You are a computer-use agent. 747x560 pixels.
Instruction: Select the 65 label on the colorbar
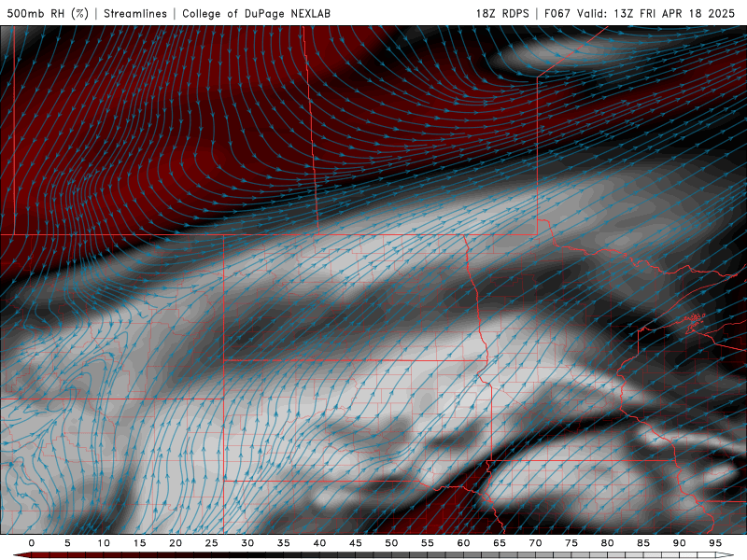click(x=500, y=543)
